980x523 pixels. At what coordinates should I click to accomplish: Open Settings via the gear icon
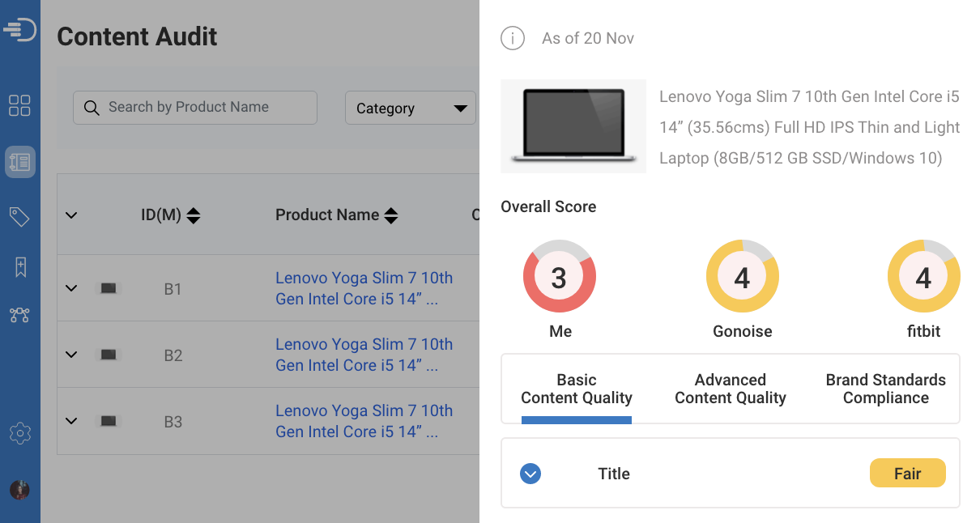click(19, 433)
